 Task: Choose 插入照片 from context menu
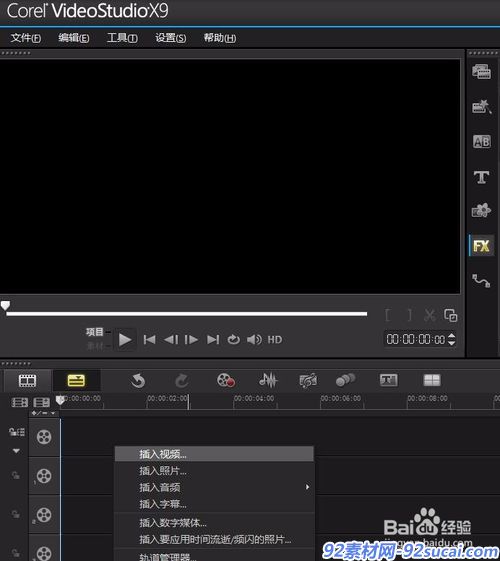(x=214, y=471)
